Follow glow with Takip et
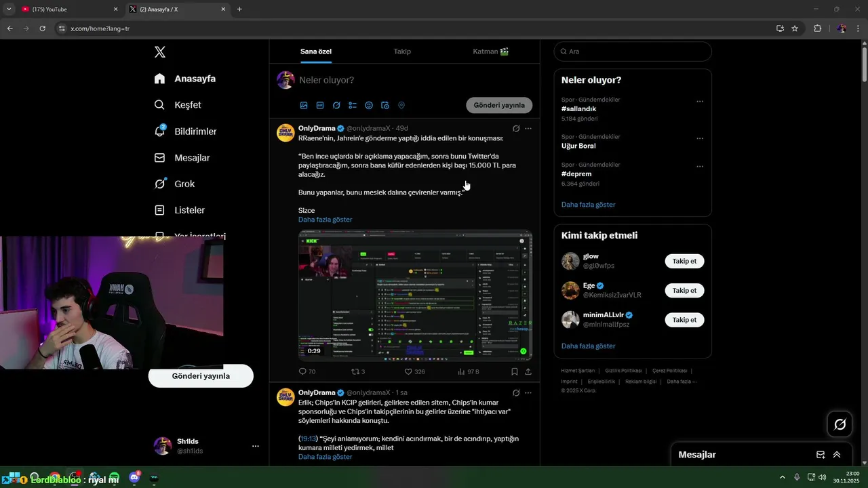868x488 pixels. click(684, 261)
